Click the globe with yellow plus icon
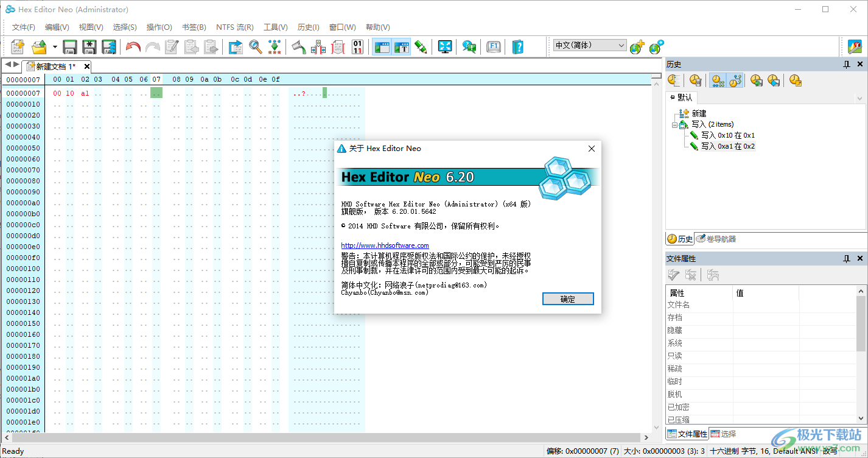This screenshot has width=868, height=458. (637, 47)
